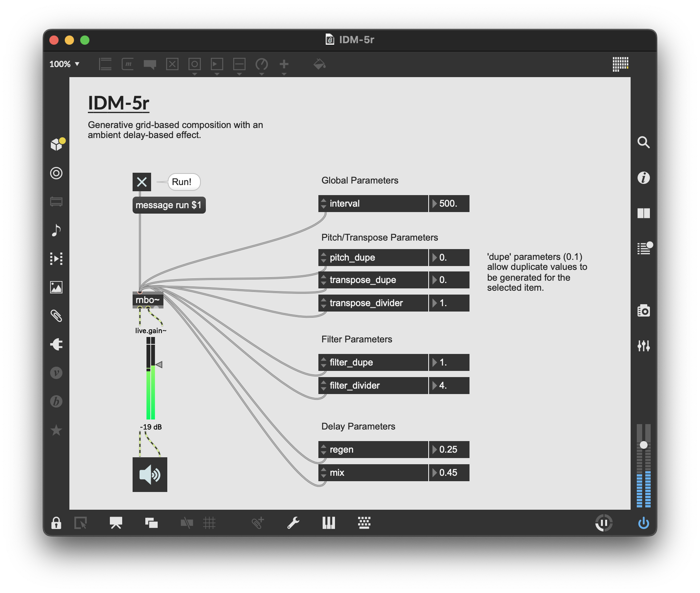Click the transpose_divider value 1. field

pos(449,303)
